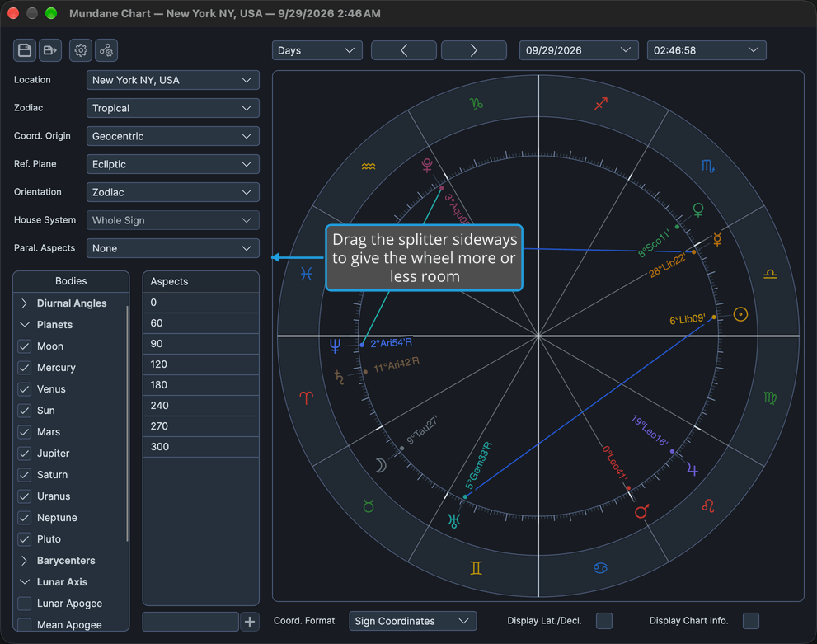The width and height of the screenshot is (817, 644).
Task: Click the Saturn glyph on the wheel
Action: [339, 377]
